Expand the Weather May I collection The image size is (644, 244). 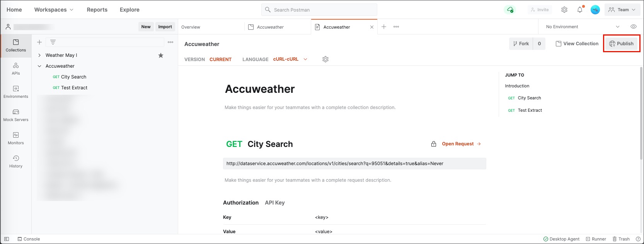point(39,55)
